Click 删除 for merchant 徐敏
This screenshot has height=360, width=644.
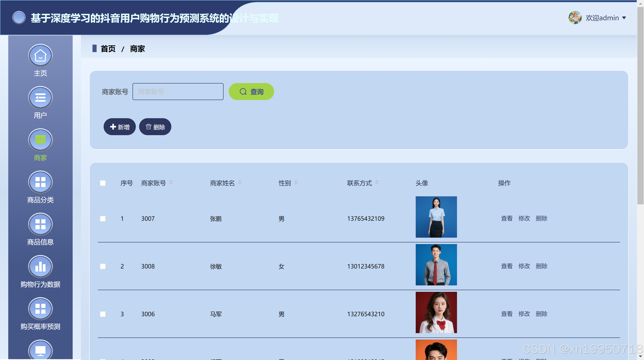click(541, 266)
